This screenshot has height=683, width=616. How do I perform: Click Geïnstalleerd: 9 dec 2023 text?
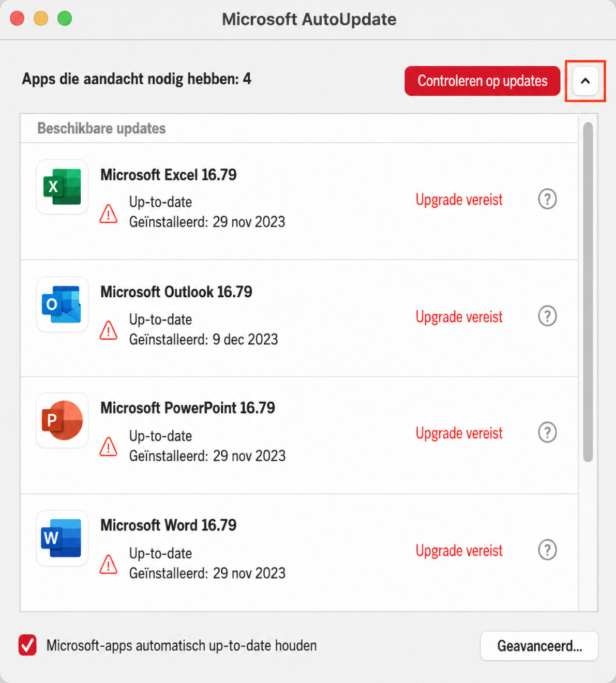coord(203,339)
